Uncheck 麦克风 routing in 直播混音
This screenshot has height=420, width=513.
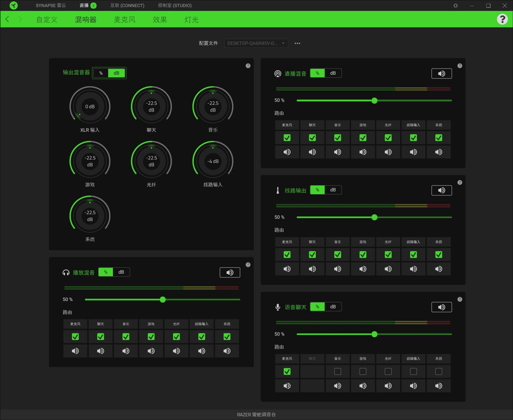click(287, 138)
